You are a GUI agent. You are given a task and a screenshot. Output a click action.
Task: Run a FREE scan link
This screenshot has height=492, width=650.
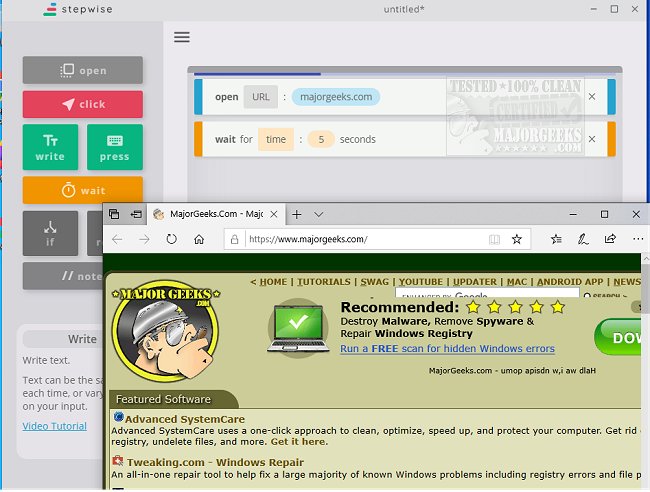tap(447, 349)
